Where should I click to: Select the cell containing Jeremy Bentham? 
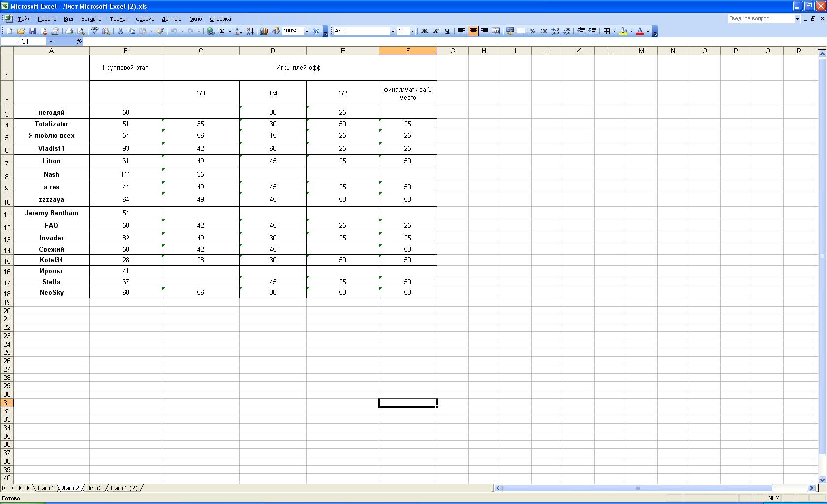51,213
